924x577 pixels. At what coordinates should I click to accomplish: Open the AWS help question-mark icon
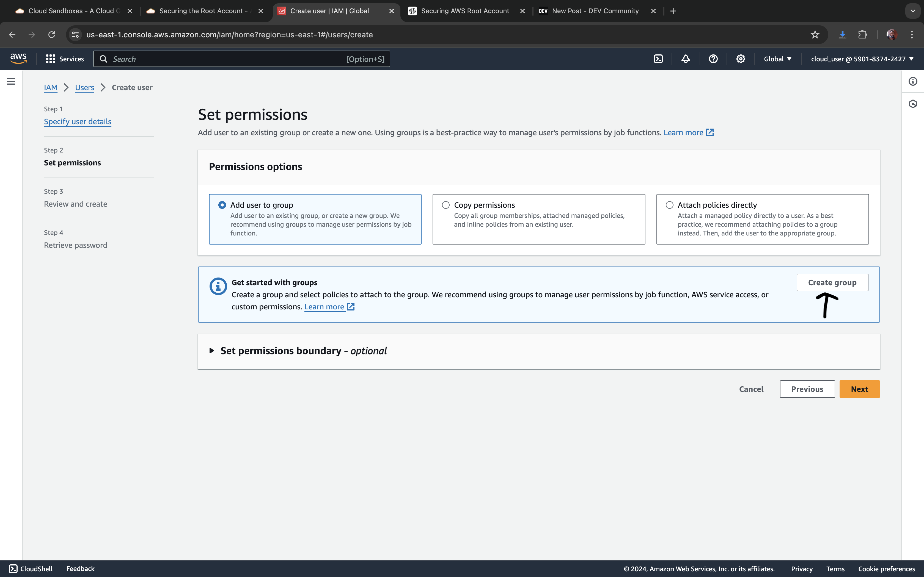[x=713, y=59]
